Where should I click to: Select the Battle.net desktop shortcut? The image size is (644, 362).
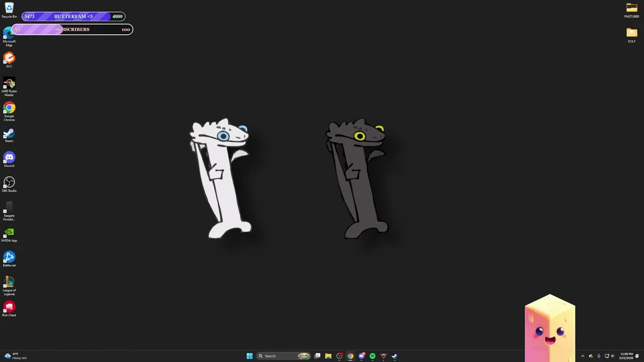tap(9, 259)
